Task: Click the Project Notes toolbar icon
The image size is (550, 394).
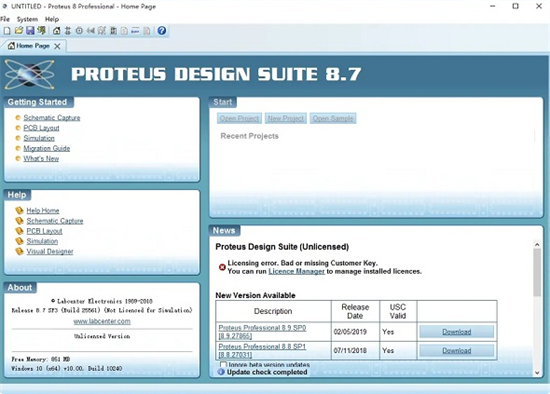Action: [x=147, y=31]
